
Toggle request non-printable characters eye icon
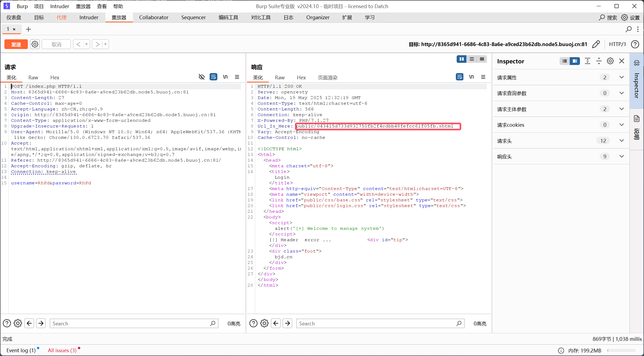tap(202, 77)
